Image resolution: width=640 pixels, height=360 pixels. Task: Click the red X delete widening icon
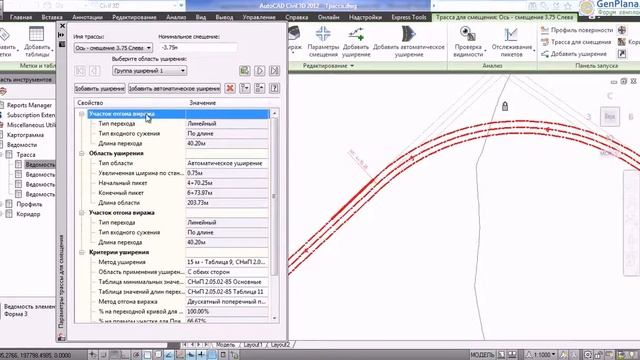(230, 88)
